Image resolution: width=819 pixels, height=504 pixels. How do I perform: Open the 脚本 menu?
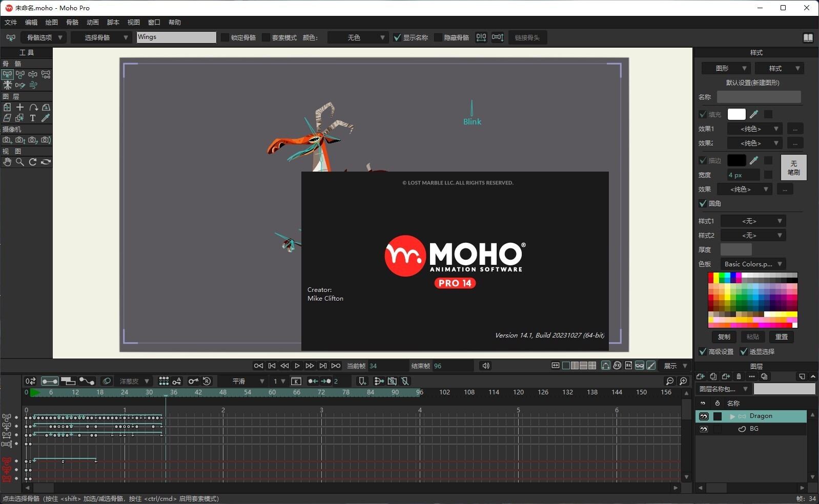(113, 22)
